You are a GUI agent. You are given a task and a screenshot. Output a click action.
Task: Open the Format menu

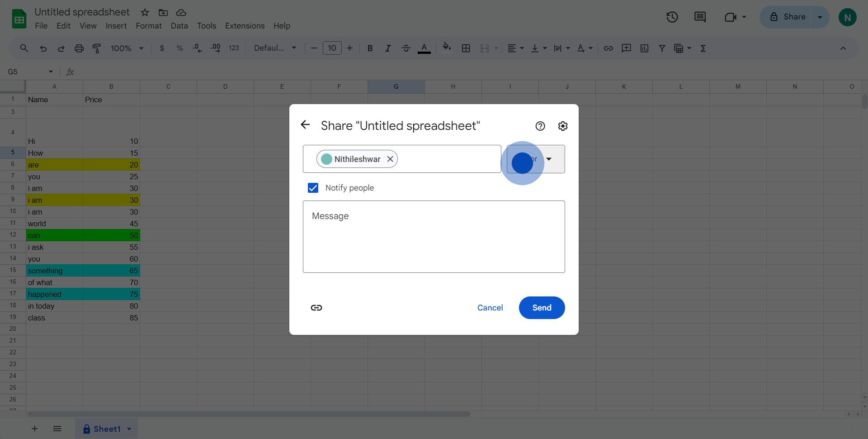coord(148,26)
